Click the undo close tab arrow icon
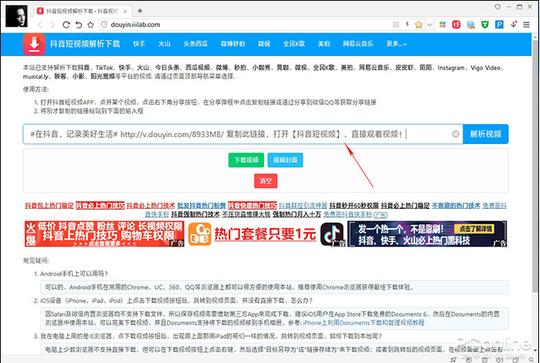Viewport: 540px width, 363px height. [79, 25]
